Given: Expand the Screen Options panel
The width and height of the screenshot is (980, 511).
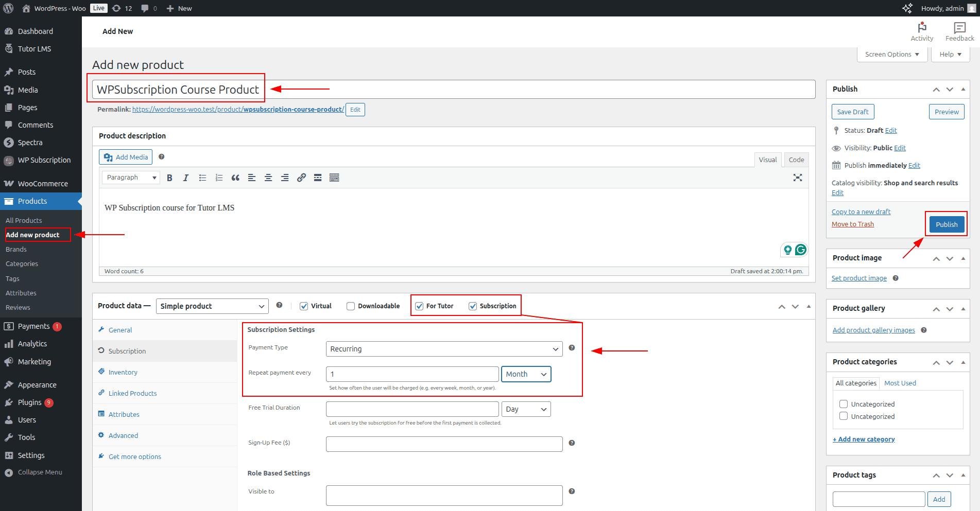Looking at the screenshot, I should click(891, 55).
